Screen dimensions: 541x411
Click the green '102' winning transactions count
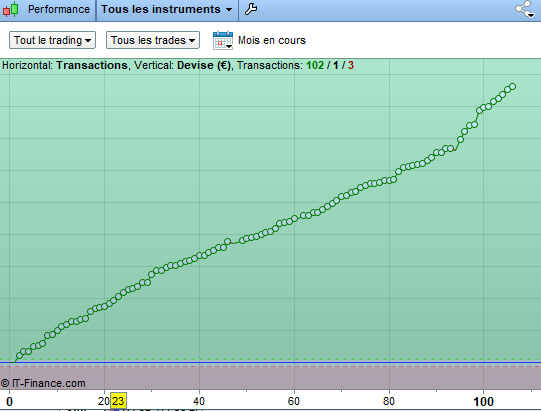(315, 65)
